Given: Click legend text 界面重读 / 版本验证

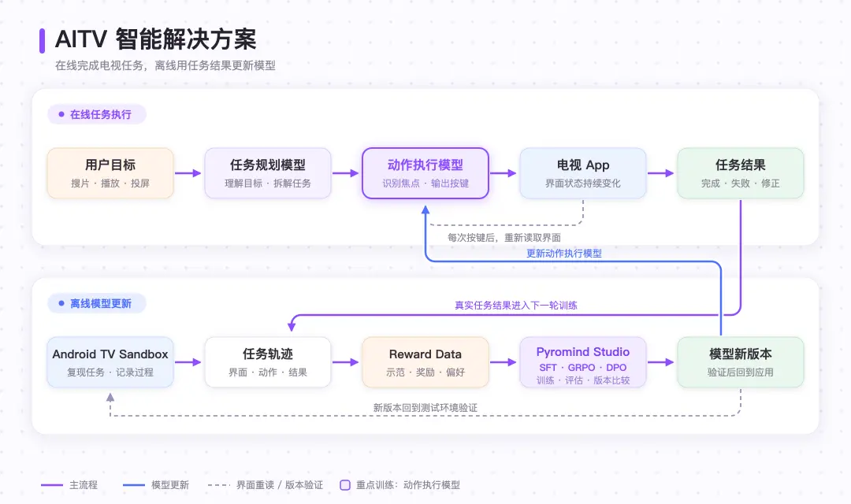Looking at the screenshot, I should pyautogui.click(x=280, y=485).
